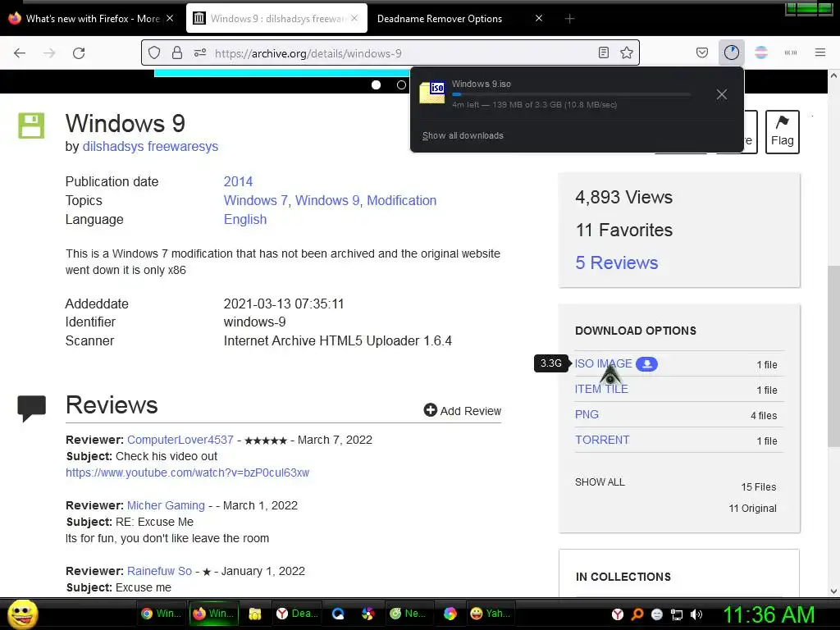Image resolution: width=840 pixels, height=630 pixels.
Task: Switch to Firefox taskbar window
Action: (213, 614)
